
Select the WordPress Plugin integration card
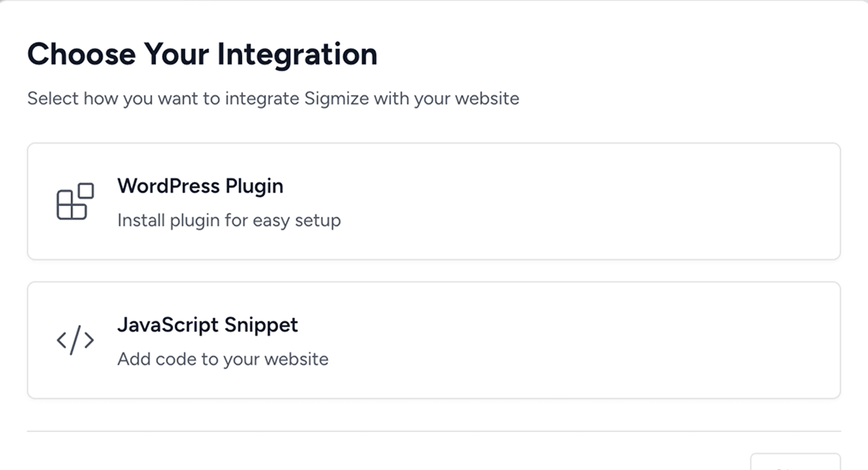[x=433, y=202]
